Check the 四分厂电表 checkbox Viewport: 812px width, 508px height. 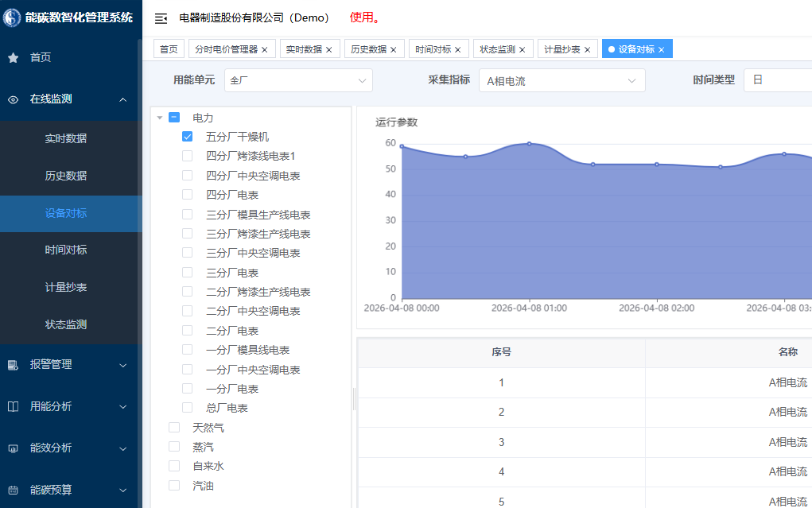click(x=188, y=195)
